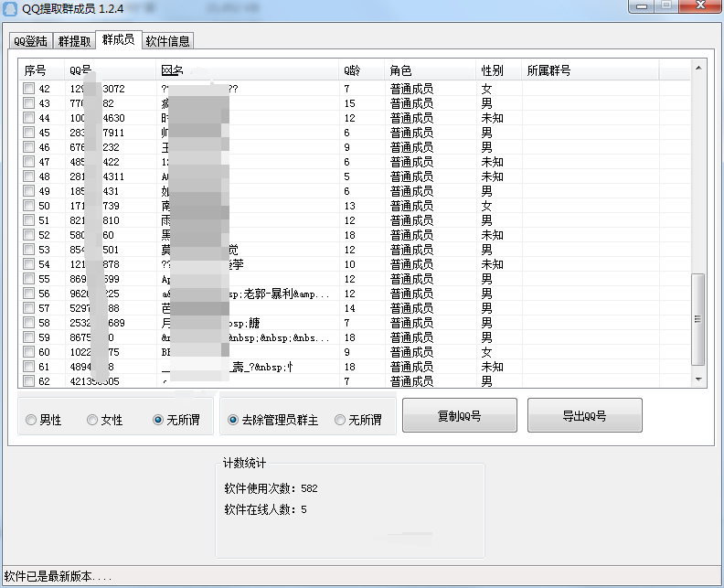
Task: Click the QQ penguin icon in title bar
Action: [10, 8]
